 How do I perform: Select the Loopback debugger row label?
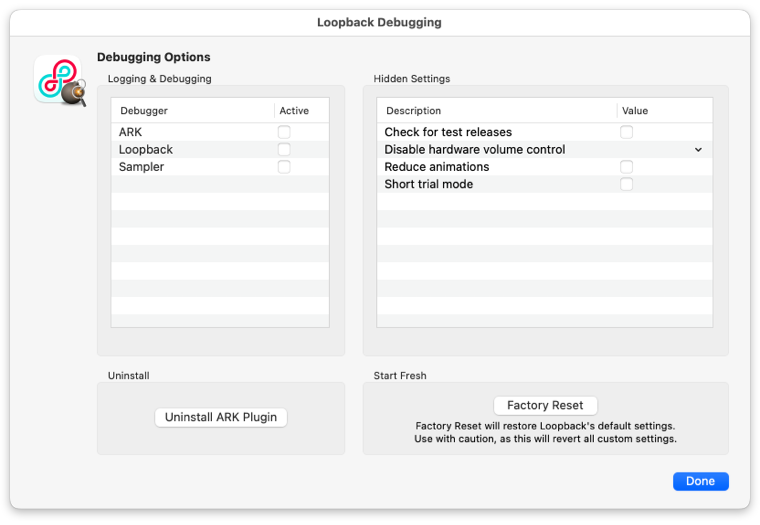145,149
